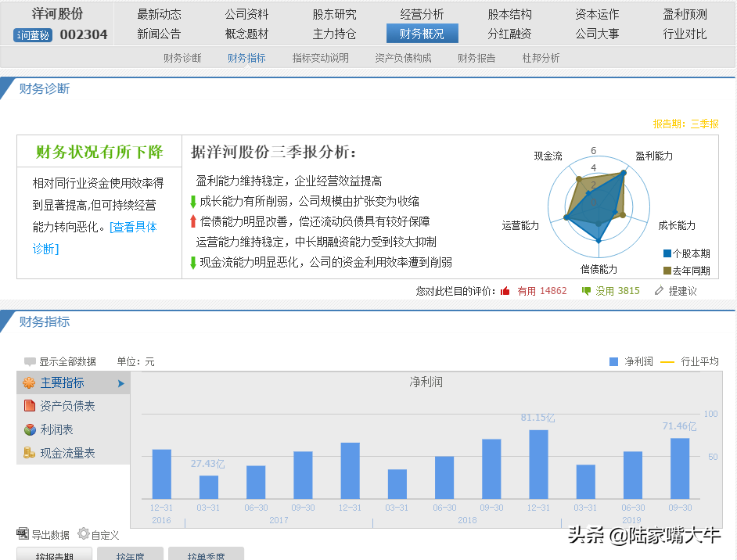Select the highlighted 财务概况 tab
This screenshot has height=560, width=737.
(422, 34)
